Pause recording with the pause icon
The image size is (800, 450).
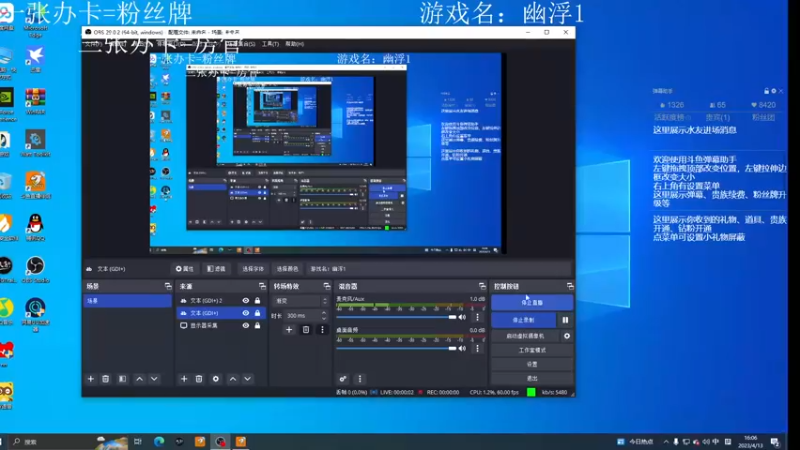(565, 320)
